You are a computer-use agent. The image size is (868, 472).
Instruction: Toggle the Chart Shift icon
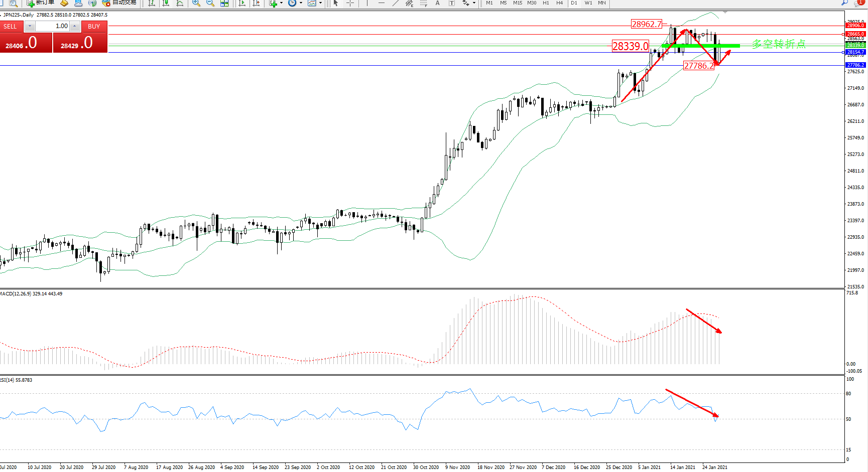pos(256,3)
